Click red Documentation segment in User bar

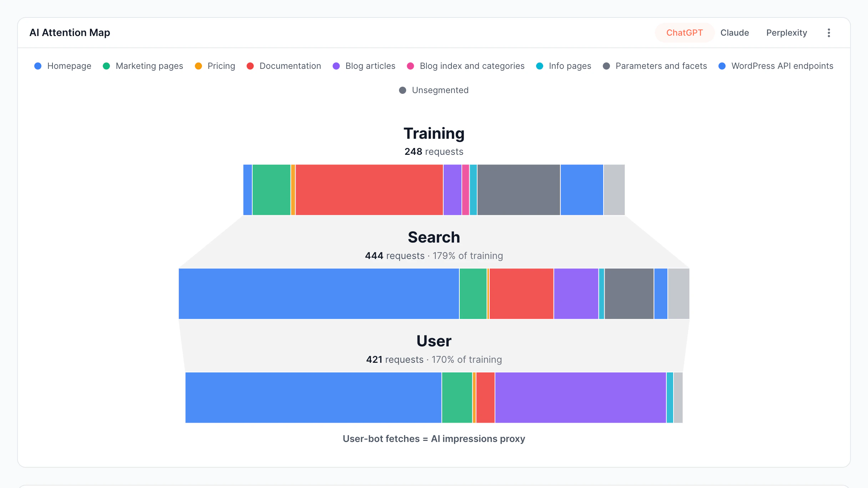tap(485, 397)
